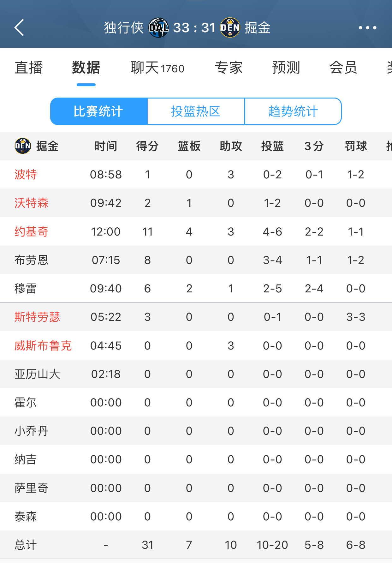Tap the back arrow icon
The width and height of the screenshot is (392, 563).
(x=19, y=28)
